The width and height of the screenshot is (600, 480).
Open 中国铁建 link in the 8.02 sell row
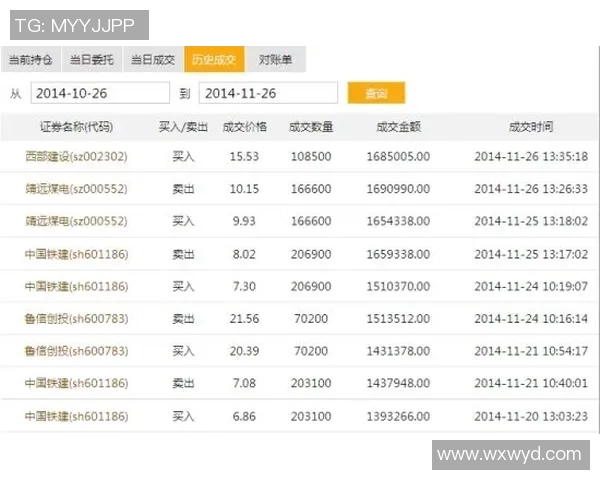coord(76,254)
